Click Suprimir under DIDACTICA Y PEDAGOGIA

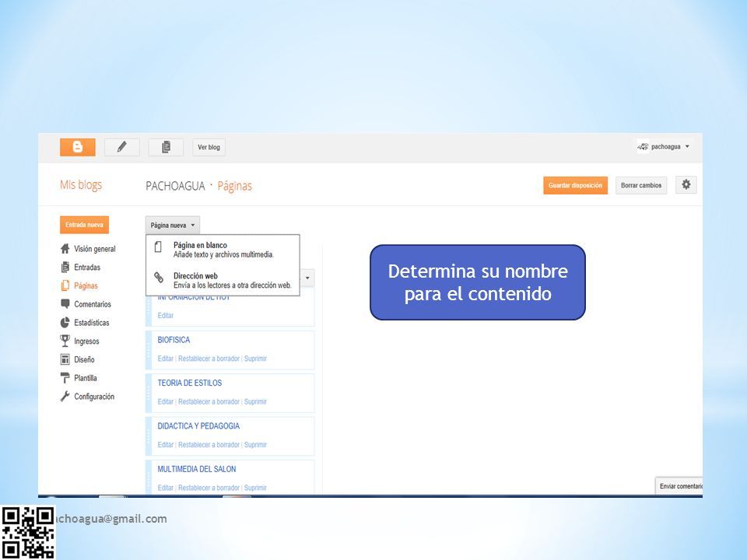(255, 445)
